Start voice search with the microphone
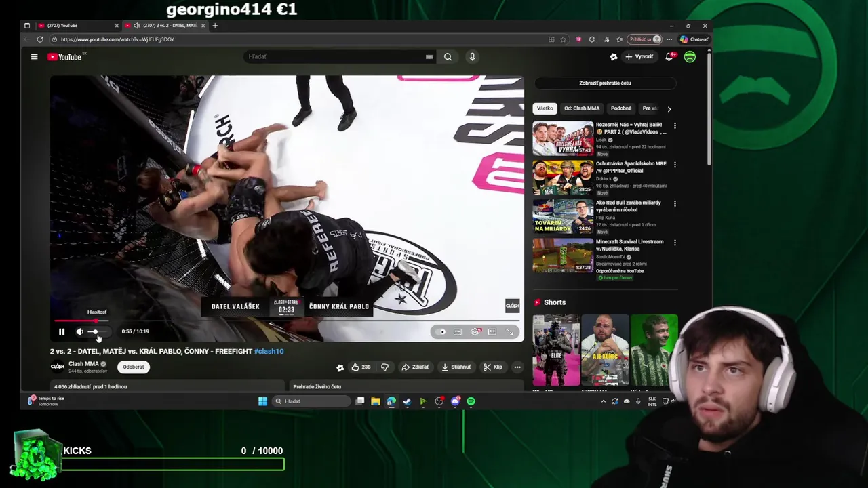This screenshot has width=868, height=488. pos(472,57)
